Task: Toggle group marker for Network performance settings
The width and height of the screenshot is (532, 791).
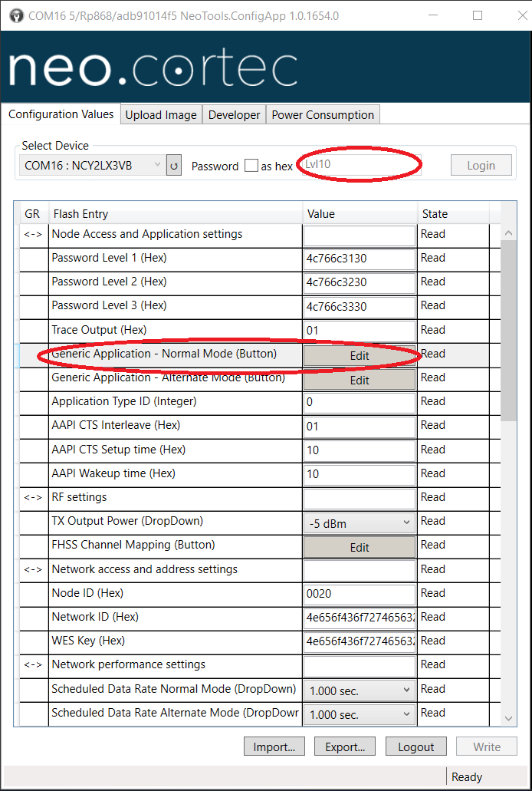Action: click(x=33, y=665)
